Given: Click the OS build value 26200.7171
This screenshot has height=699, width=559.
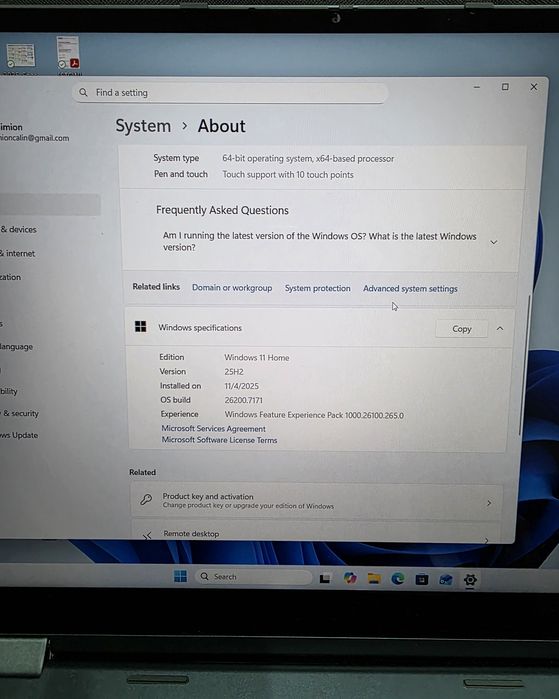Looking at the screenshot, I should point(243,400).
